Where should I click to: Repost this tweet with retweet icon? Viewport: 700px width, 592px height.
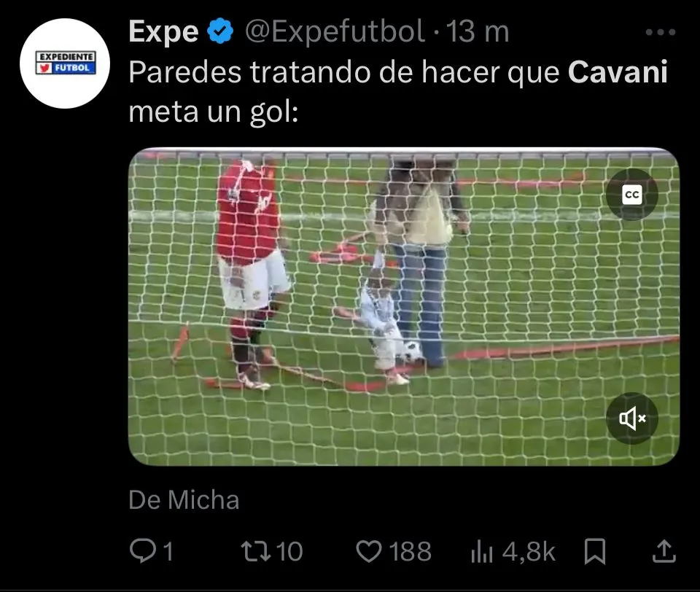coord(256,551)
